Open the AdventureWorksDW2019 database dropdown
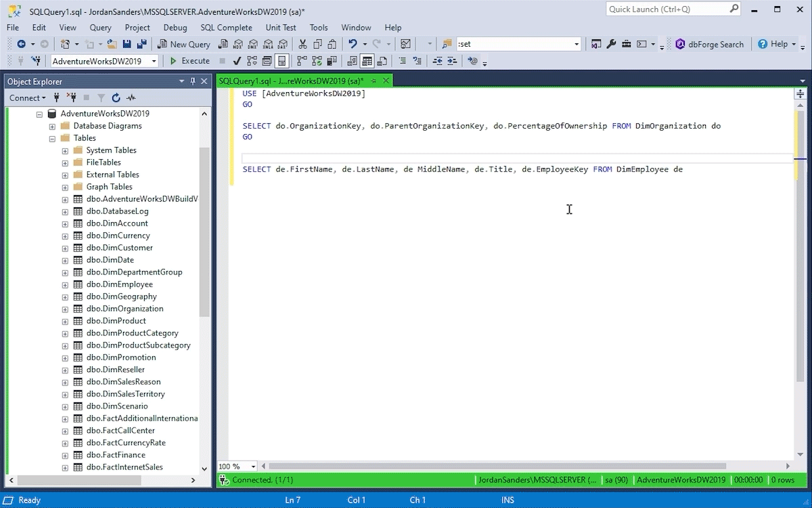The image size is (812, 508). [x=154, y=61]
